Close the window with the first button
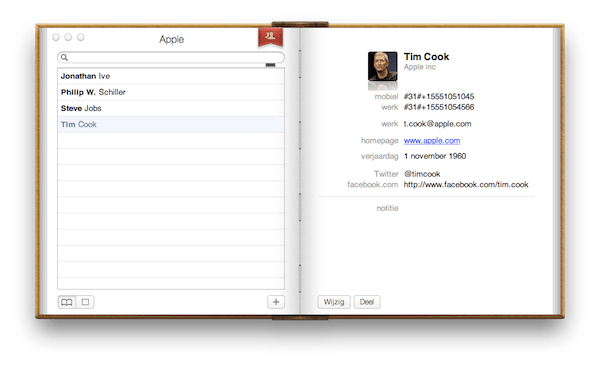The height and width of the screenshot is (369, 600). [56, 37]
